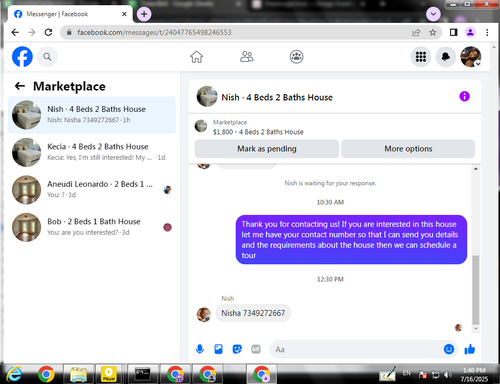Click Nish's avatar beside Nisha 7349272667 message

pyautogui.click(x=204, y=314)
